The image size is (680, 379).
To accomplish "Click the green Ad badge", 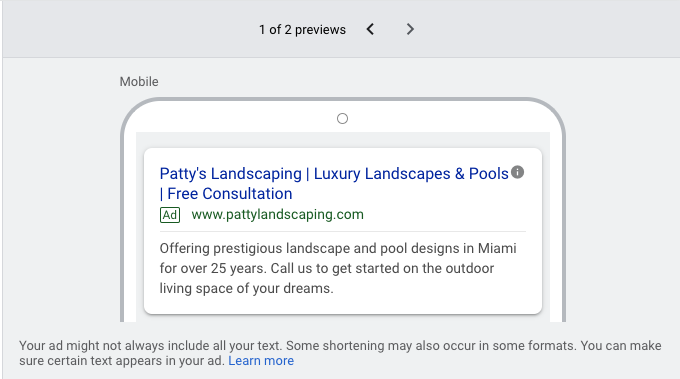I will (170, 215).
